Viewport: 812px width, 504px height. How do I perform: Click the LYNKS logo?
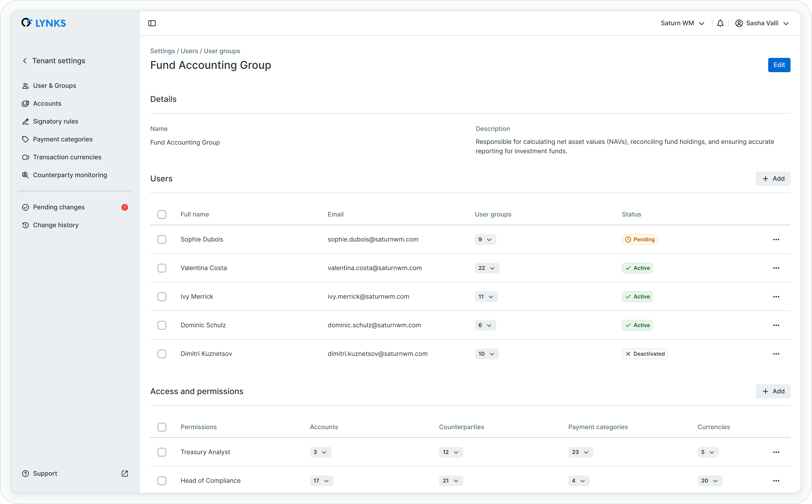[x=44, y=23]
